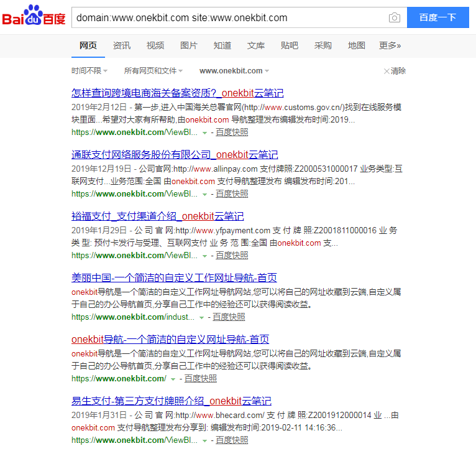Open 百度快照 for 海关备案资质 result

[232, 133]
